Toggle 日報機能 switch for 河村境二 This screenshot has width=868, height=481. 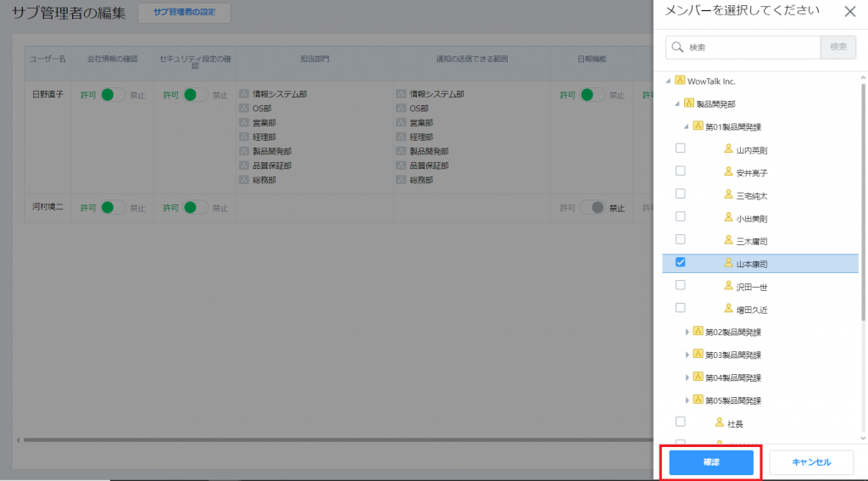pyautogui.click(x=593, y=207)
